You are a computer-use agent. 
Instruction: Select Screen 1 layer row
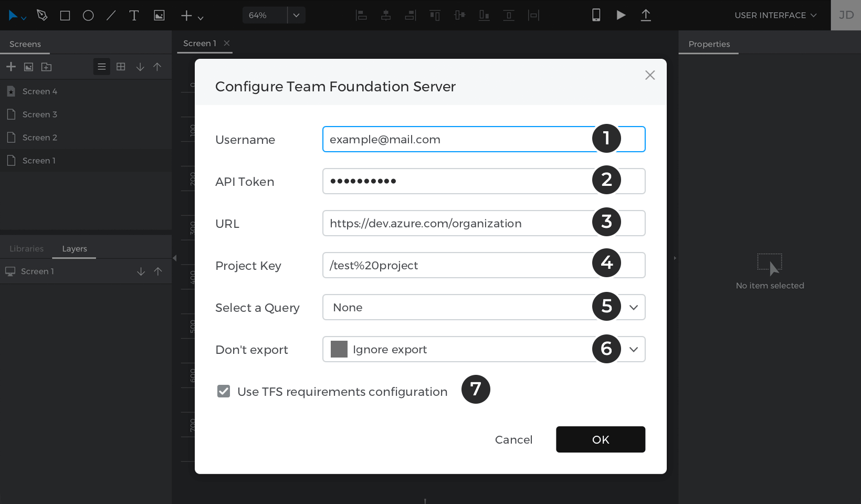(86, 271)
